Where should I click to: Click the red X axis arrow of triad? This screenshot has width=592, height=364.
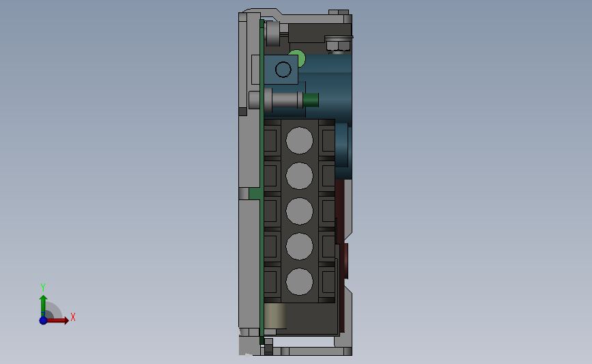point(58,320)
